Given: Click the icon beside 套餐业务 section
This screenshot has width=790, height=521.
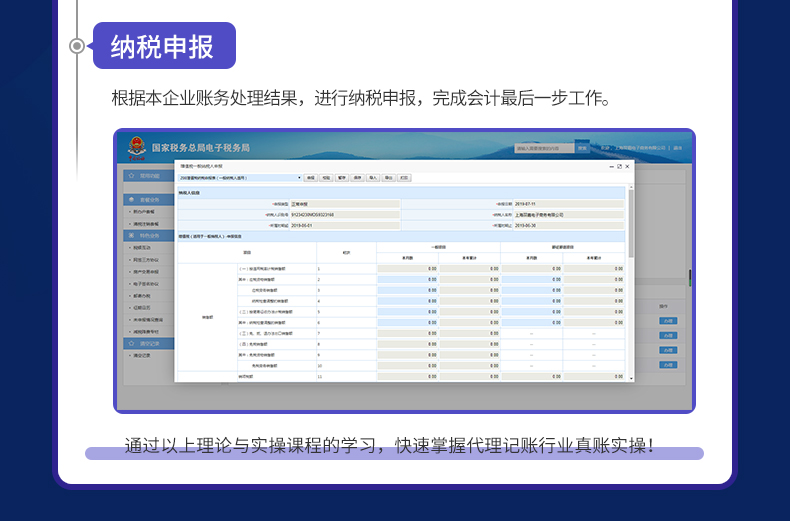Looking at the screenshot, I should pyautogui.click(x=130, y=200).
